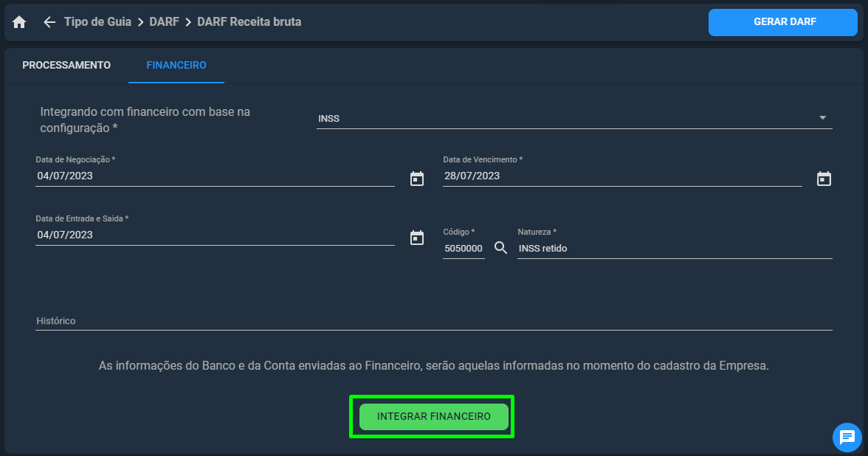Screen dimensions: 868x456
Task: Open DARF breadcrumb link
Action: [165, 22]
